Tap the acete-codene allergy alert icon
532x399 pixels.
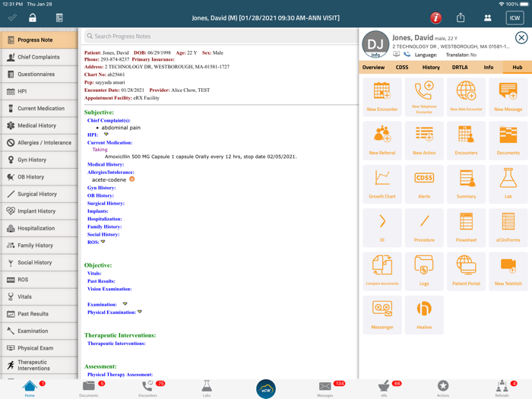pos(132,179)
